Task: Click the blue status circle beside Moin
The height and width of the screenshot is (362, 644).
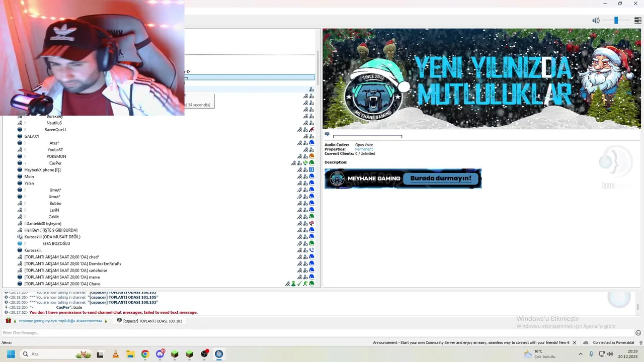Action: (20, 176)
